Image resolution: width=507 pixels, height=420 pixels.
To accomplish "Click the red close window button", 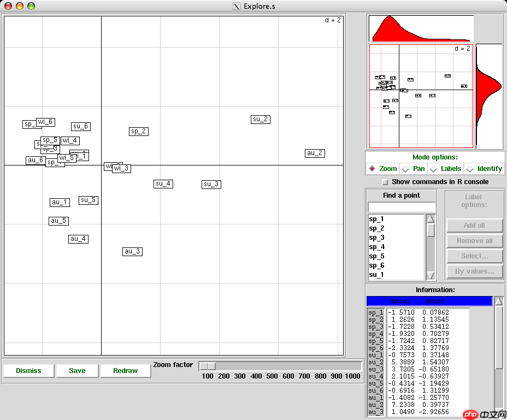I will 8,6.
